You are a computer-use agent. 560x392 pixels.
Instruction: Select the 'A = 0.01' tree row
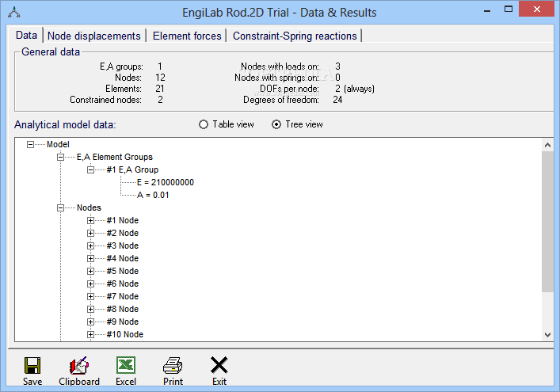[153, 196]
